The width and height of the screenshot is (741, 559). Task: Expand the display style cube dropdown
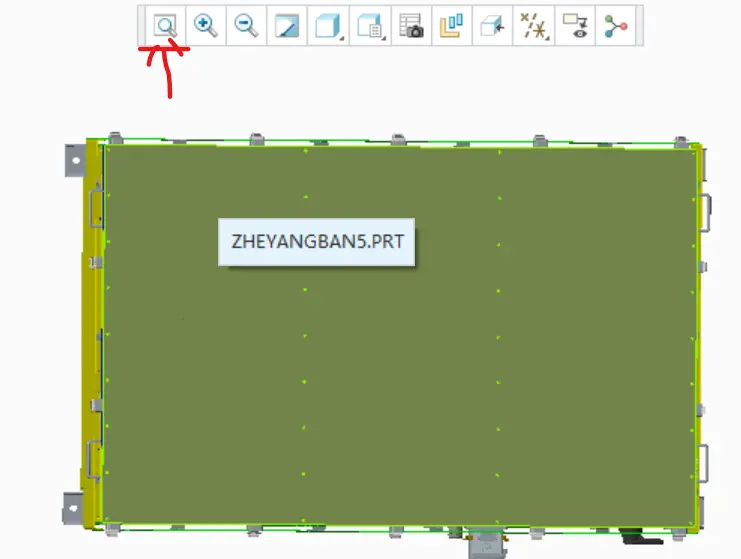coord(342,38)
